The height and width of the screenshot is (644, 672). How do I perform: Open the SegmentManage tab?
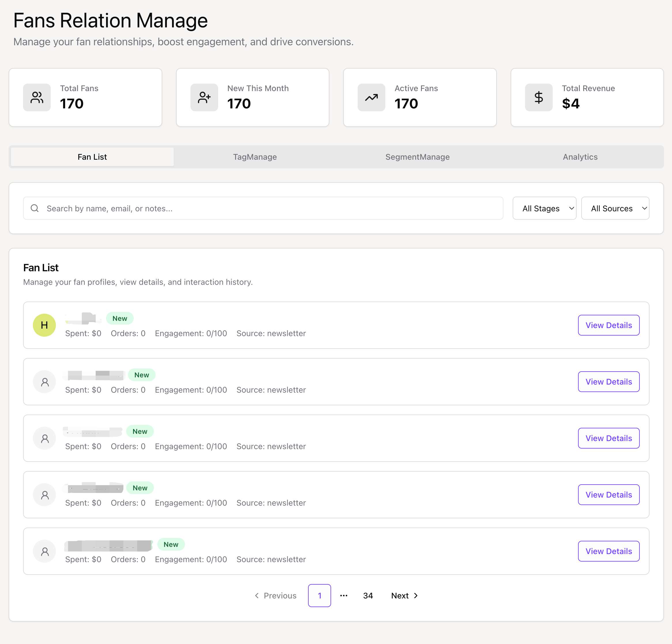coord(417,157)
